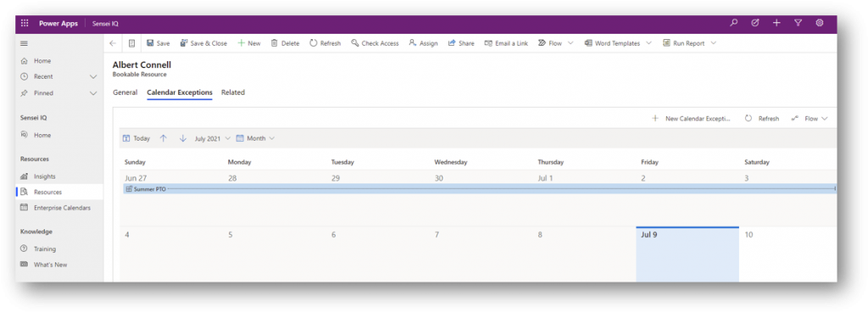Click the Wednesday column header
Image resolution: width=868 pixels, height=313 pixels.
coord(451,162)
